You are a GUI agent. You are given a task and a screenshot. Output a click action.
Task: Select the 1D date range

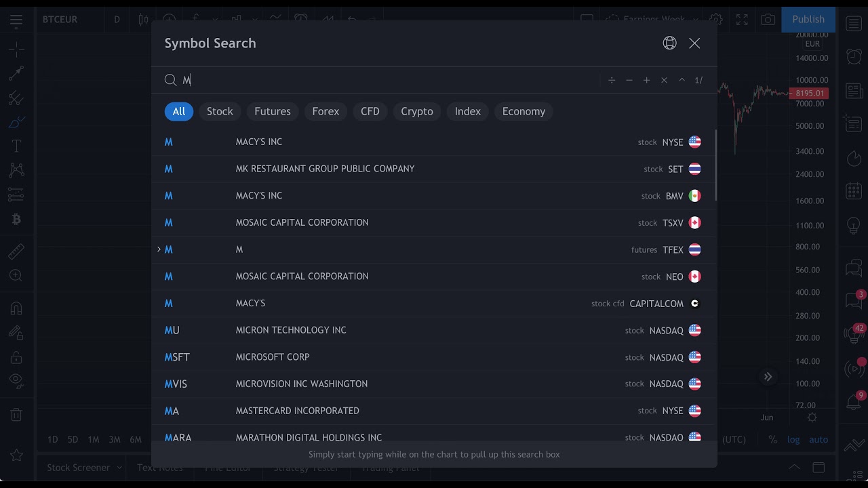52,439
